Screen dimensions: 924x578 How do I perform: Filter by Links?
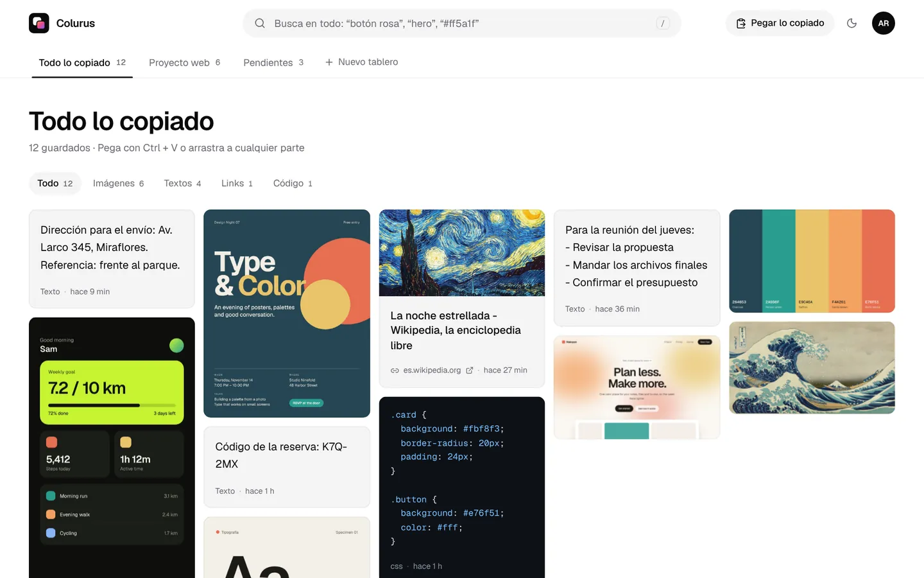(x=237, y=183)
